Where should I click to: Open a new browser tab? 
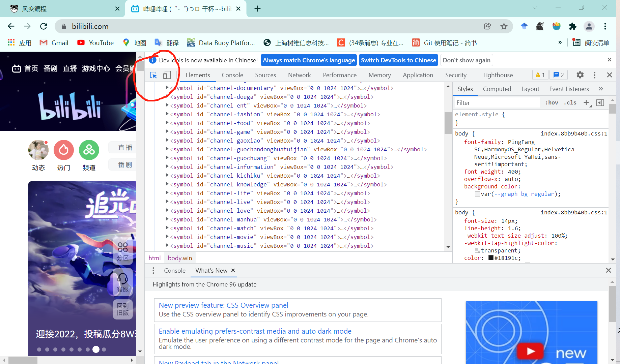(257, 9)
